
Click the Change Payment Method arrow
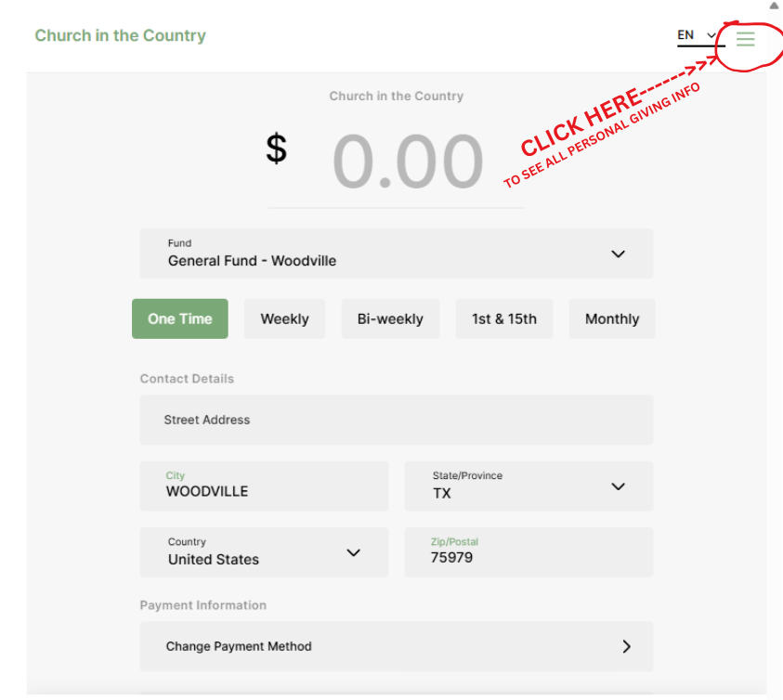click(626, 646)
